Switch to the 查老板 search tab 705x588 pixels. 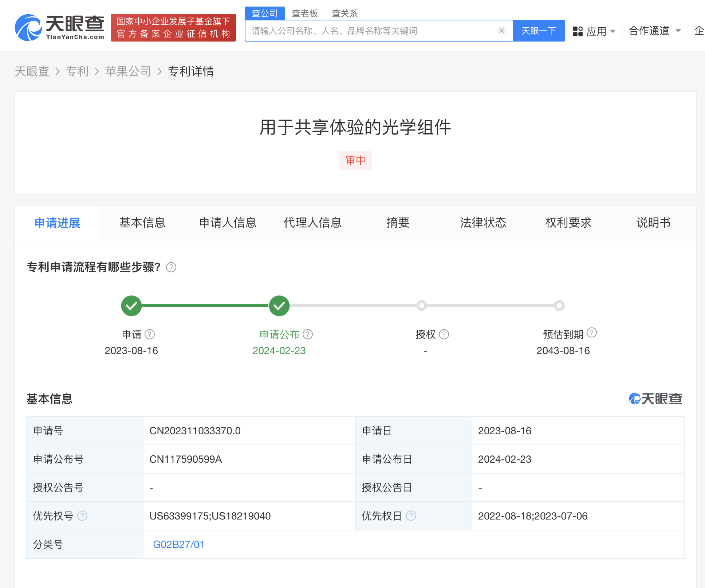304,13
